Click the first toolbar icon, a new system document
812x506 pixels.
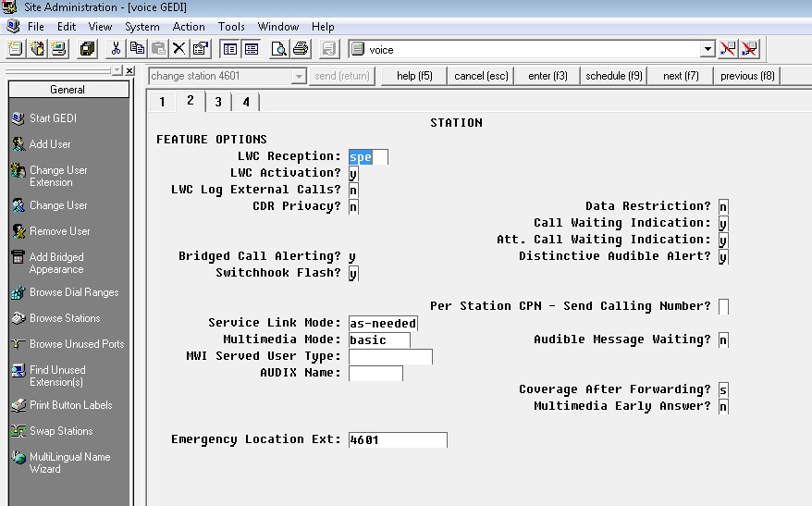(x=15, y=49)
